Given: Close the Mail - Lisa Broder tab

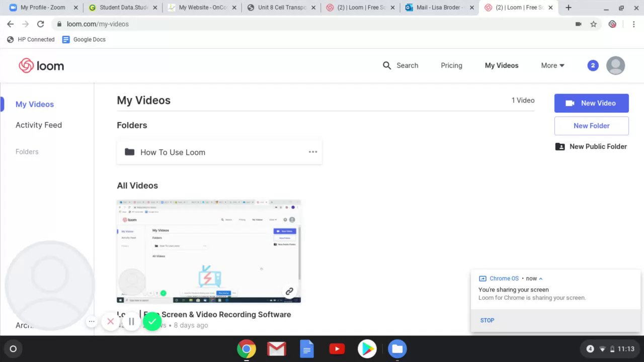Looking at the screenshot, I should point(471,8).
